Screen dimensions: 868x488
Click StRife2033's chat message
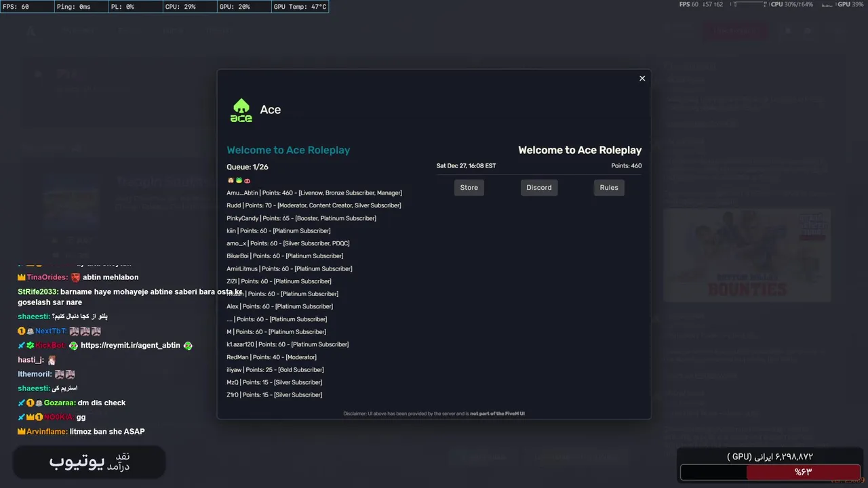[x=130, y=297]
